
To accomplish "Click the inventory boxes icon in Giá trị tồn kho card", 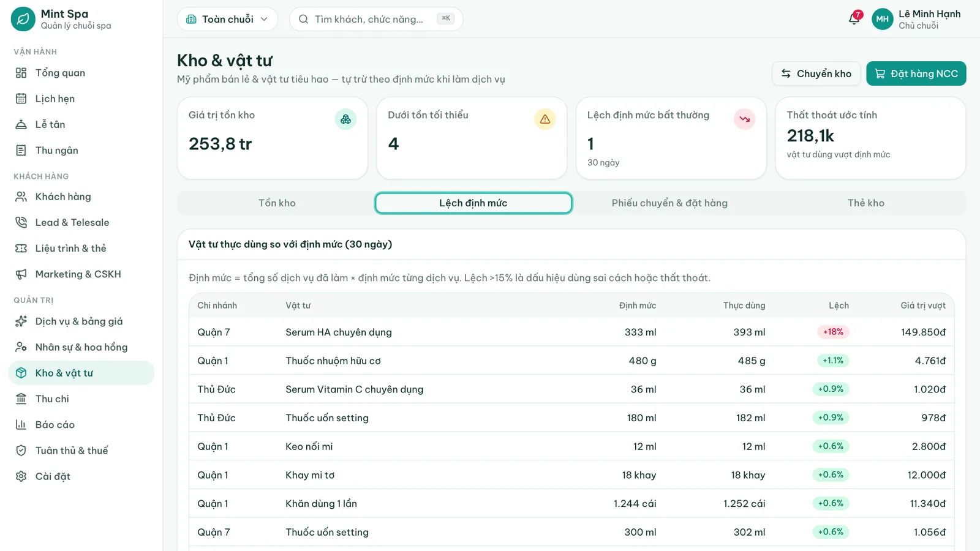I will pos(345,119).
